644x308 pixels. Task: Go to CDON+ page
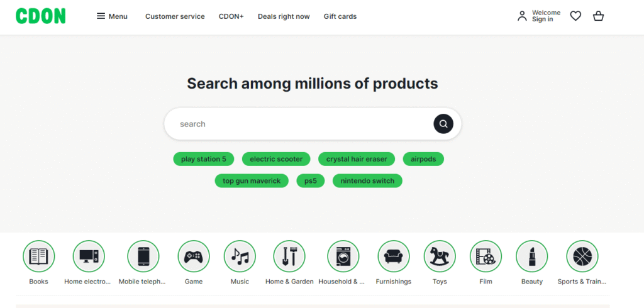231,16
